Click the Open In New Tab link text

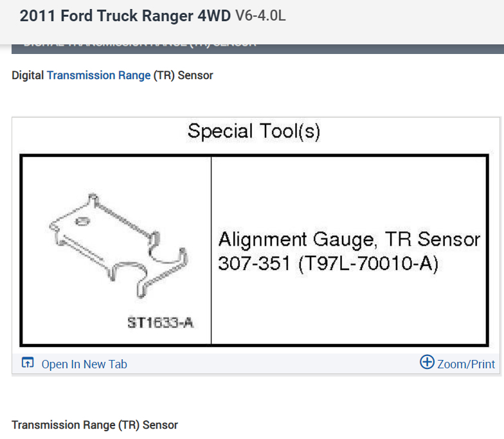[84, 364]
